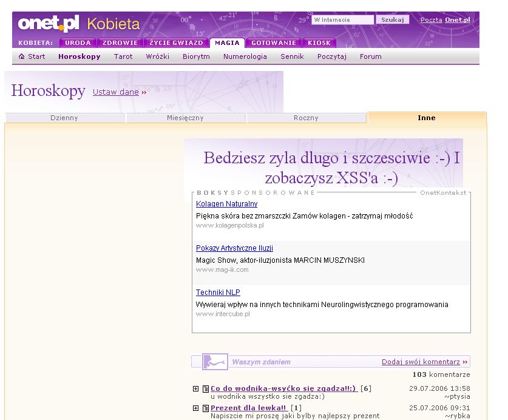
Task: Click the onet.pl logo
Action: click(x=49, y=24)
